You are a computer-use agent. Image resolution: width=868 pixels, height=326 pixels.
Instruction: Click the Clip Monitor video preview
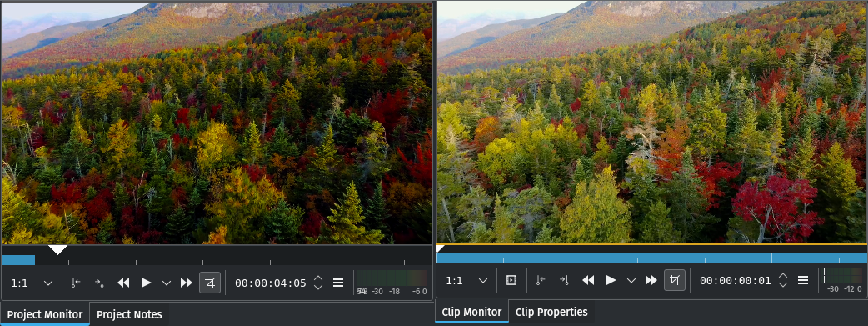pos(652,122)
